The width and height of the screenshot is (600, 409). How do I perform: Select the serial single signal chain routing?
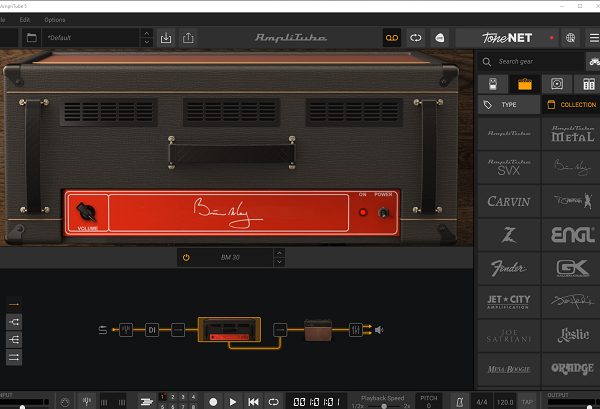(14, 305)
